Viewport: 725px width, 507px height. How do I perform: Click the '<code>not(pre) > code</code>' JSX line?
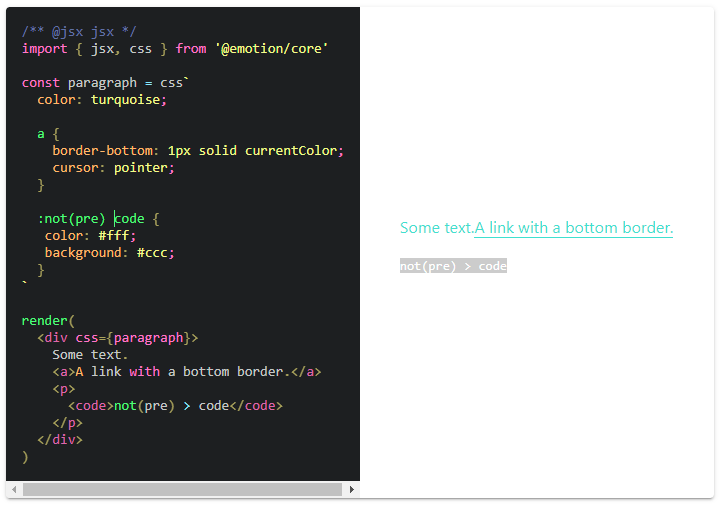tap(175, 406)
